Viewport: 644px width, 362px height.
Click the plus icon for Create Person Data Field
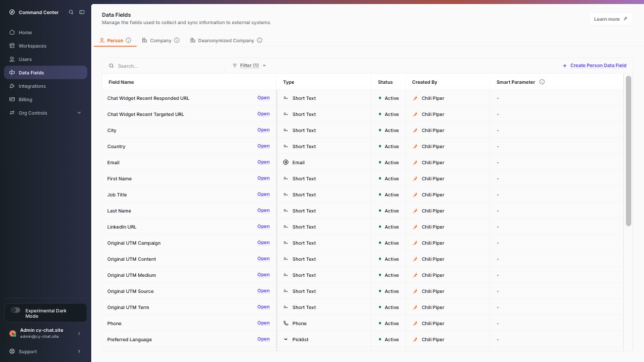tap(564, 66)
